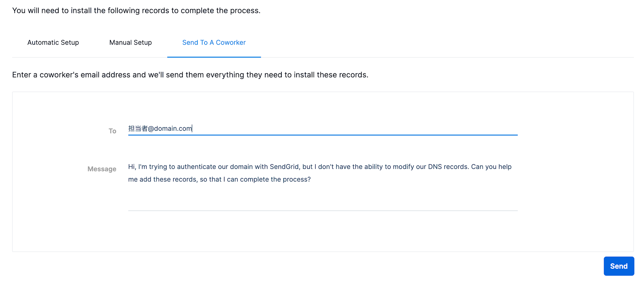Click the blue underline beneath the active tab
The width and height of the screenshot is (644, 297).
click(214, 57)
